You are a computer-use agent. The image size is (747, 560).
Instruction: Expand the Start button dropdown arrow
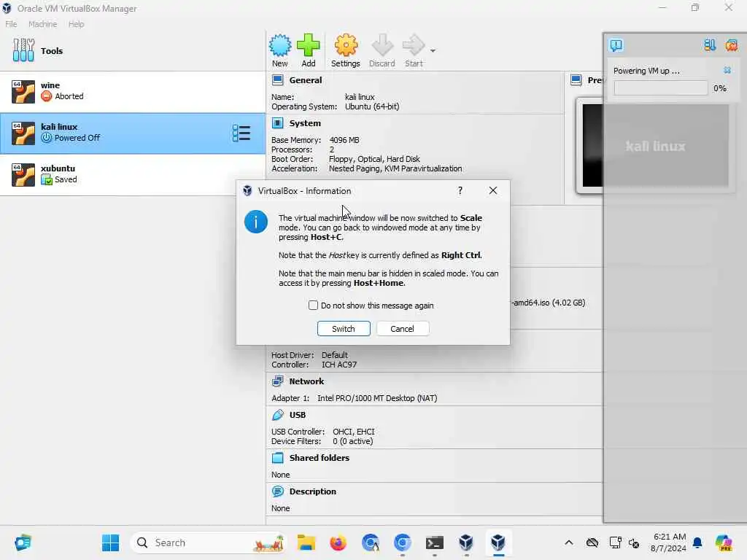click(433, 50)
